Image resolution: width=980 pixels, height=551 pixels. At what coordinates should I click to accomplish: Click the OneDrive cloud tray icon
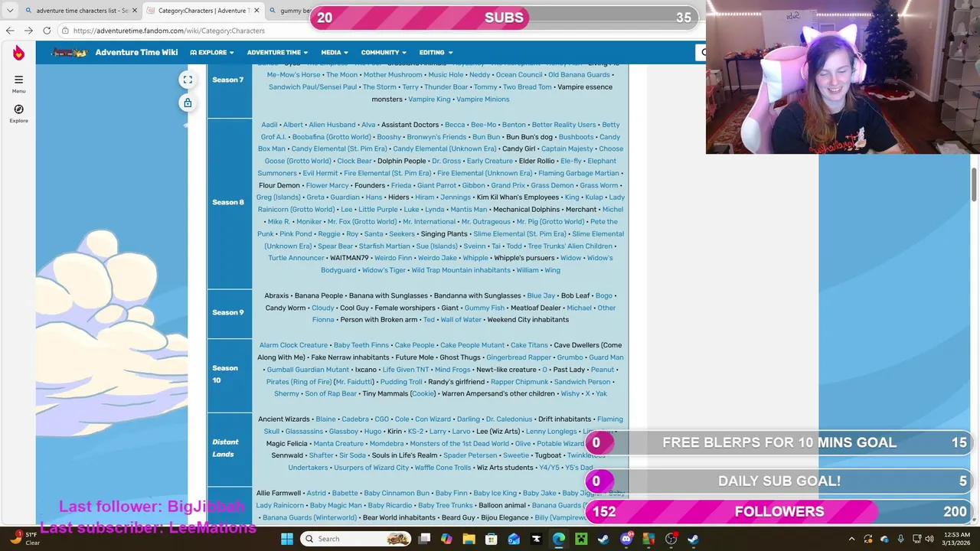click(884, 539)
